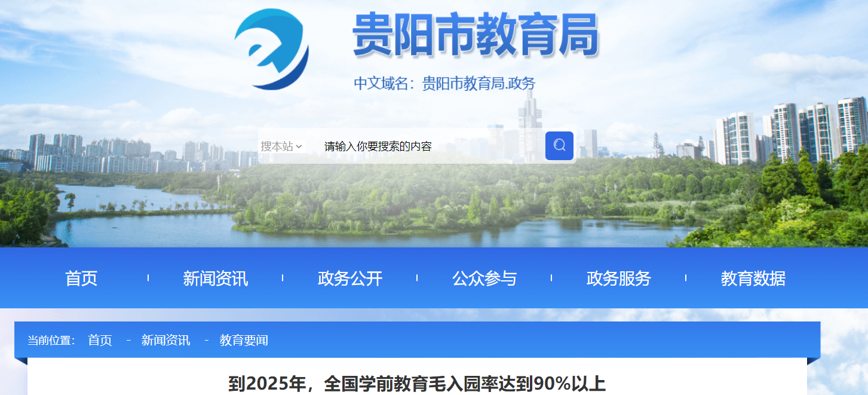868x395 pixels.
Task: Click the 新闻资讯 breadcrumb link
Action: pos(165,341)
